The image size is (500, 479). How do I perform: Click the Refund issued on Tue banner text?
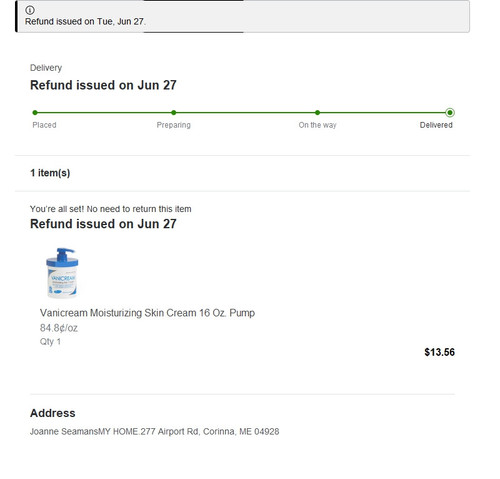tap(85, 22)
